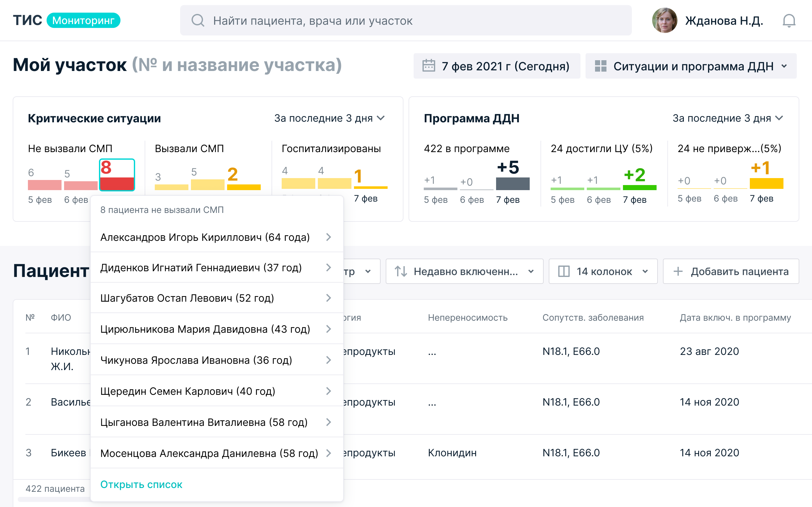
Task: Click user avatar of Жданова Н.Д.
Action: [x=665, y=21]
